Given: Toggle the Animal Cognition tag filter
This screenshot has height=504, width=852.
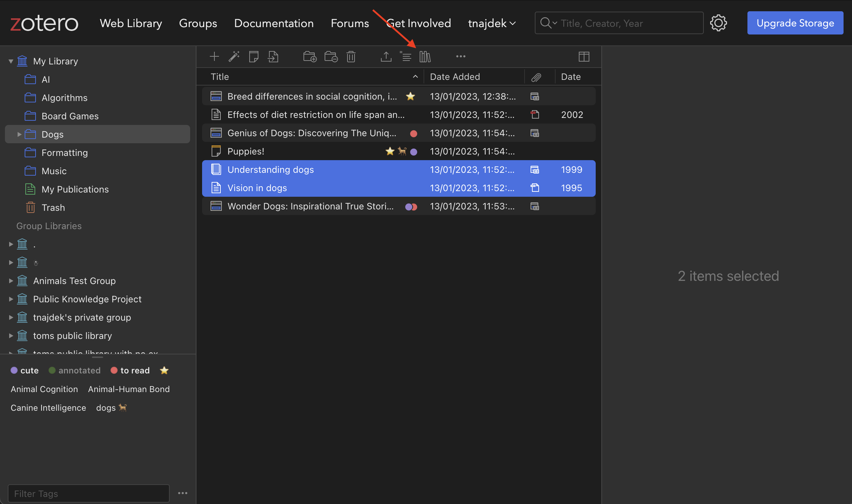Looking at the screenshot, I should point(44,389).
